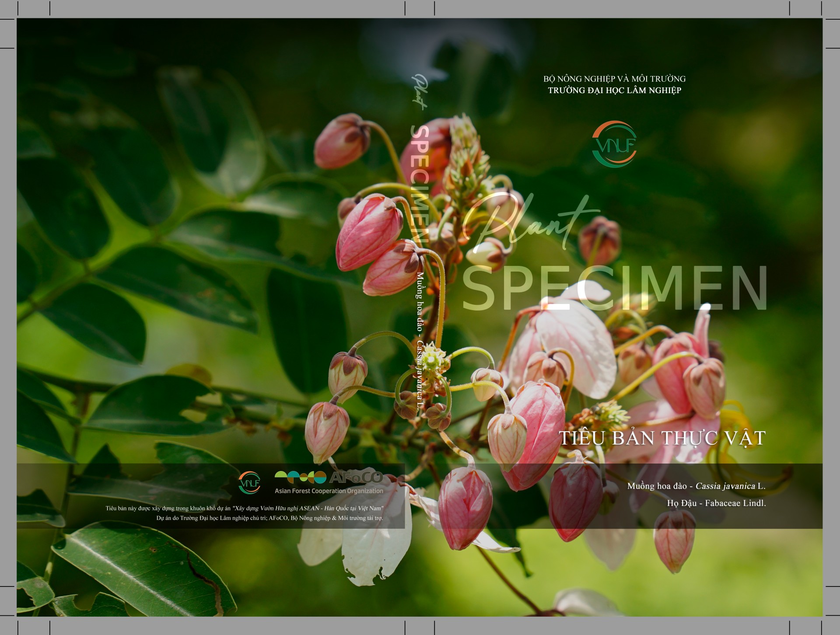The height and width of the screenshot is (635, 840).
Task: Click 'Dự án do Trường Đại học Lâm nghiệp' line
Action: [x=269, y=518]
